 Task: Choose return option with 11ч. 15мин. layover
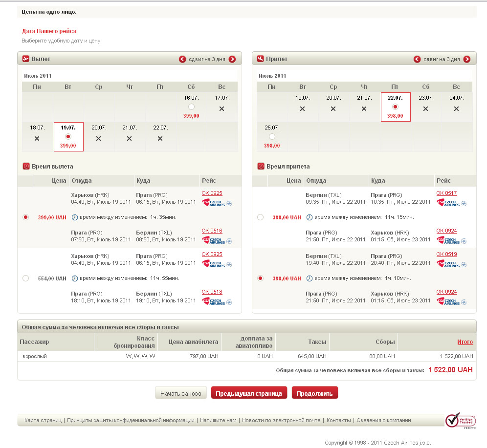coord(260,217)
